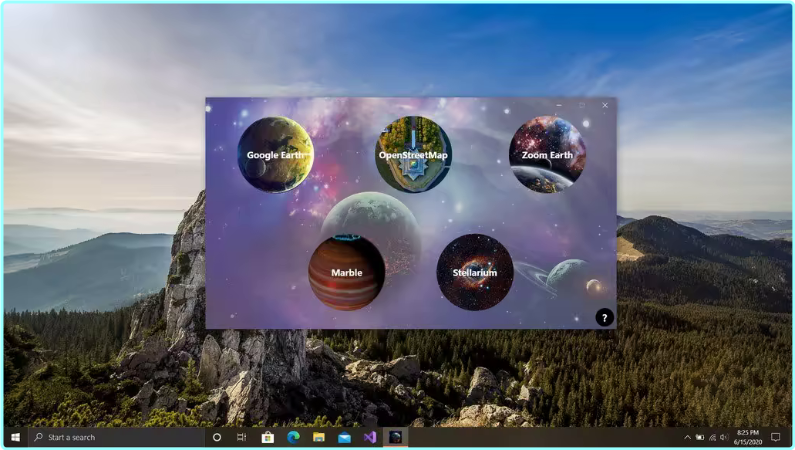Expand hidden system tray icons chevron
Image resolution: width=795 pixels, height=450 pixels.
pos(688,437)
